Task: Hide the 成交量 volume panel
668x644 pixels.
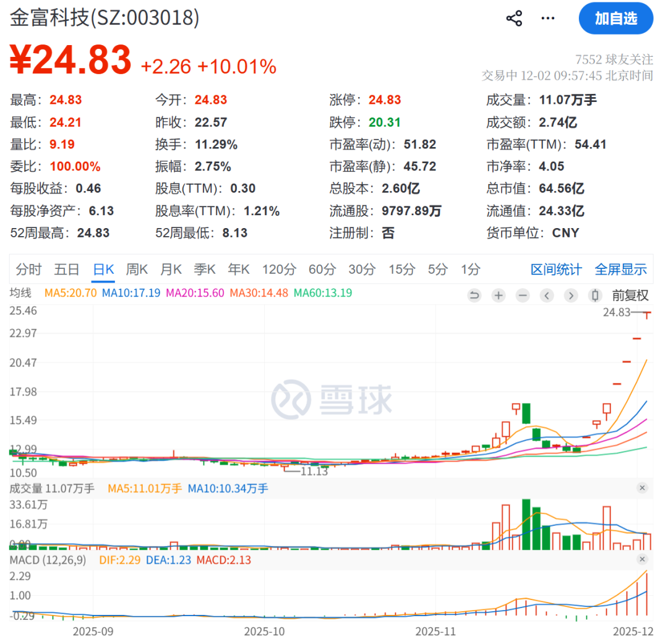Action: click(x=643, y=488)
